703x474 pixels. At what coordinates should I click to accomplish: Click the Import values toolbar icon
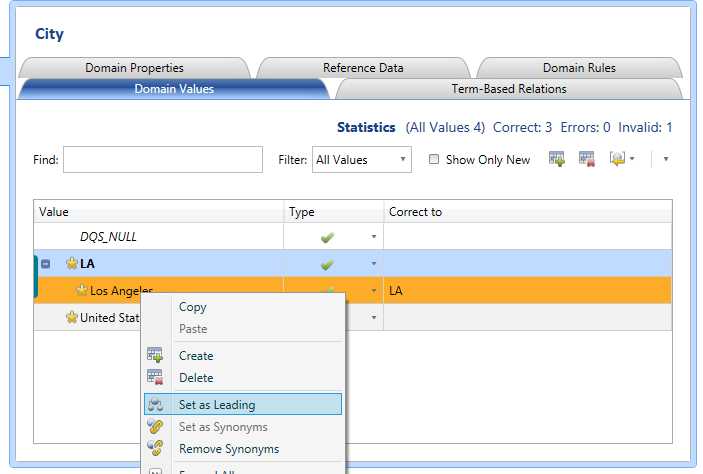[x=617, y=159]
